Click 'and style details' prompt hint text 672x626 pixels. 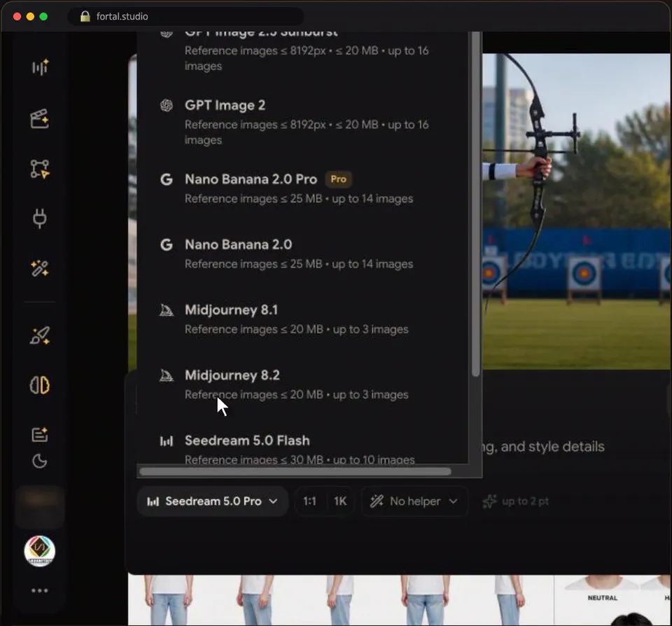tap(552, 447)
